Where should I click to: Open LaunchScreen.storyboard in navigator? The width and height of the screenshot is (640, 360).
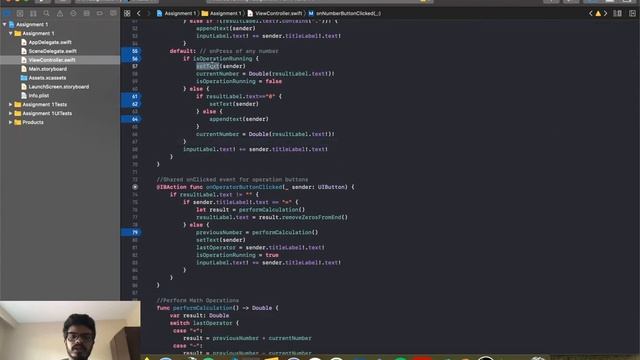click(55, 87)
